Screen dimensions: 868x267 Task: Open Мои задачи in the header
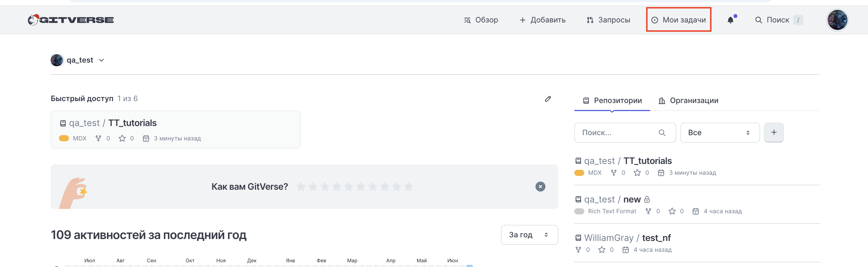coord(678,20)
